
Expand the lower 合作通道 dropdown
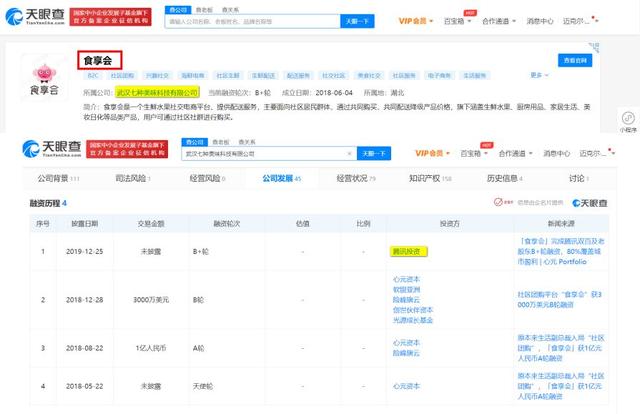516,153
